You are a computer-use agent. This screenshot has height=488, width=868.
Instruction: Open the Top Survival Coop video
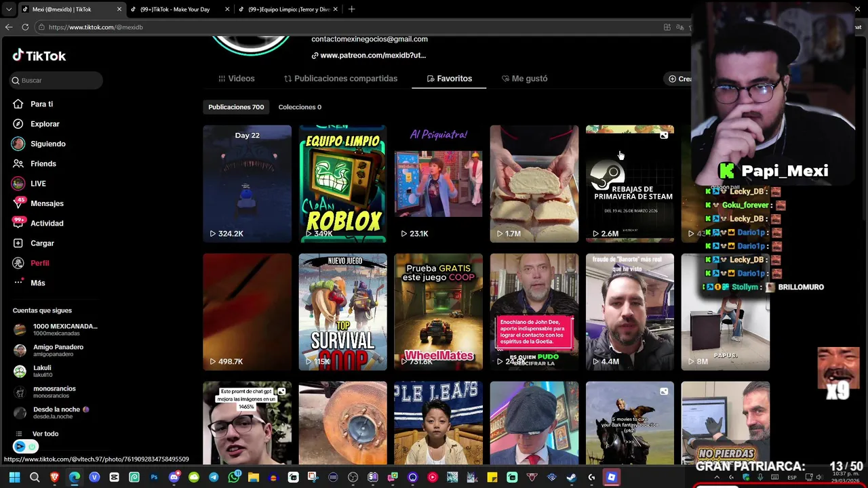point(342,312)
